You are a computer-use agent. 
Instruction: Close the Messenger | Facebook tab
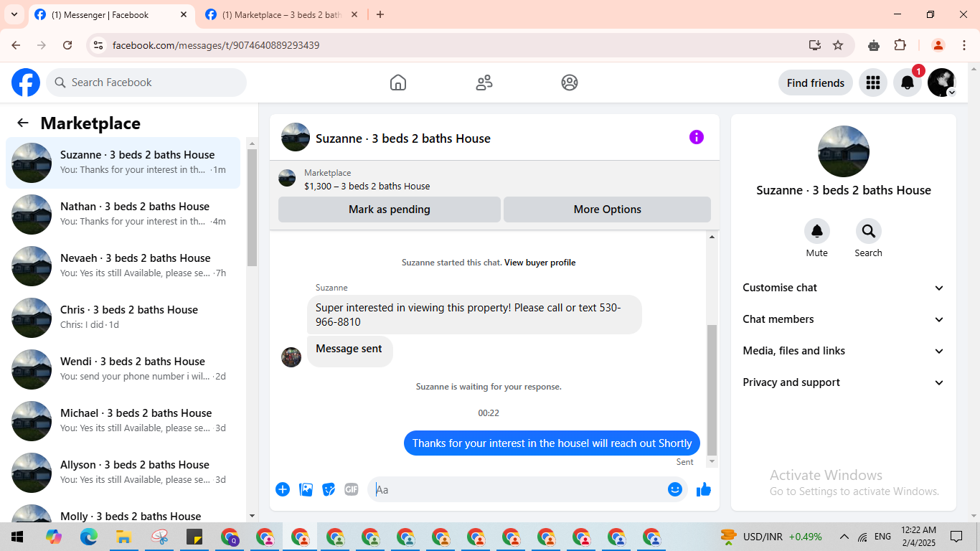pos(184,14)
